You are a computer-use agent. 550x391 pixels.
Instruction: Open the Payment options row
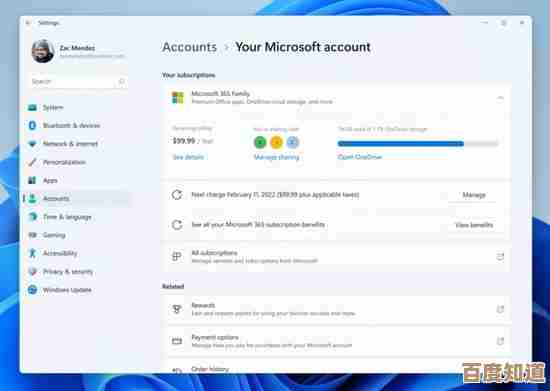click(x=336, y=341)
